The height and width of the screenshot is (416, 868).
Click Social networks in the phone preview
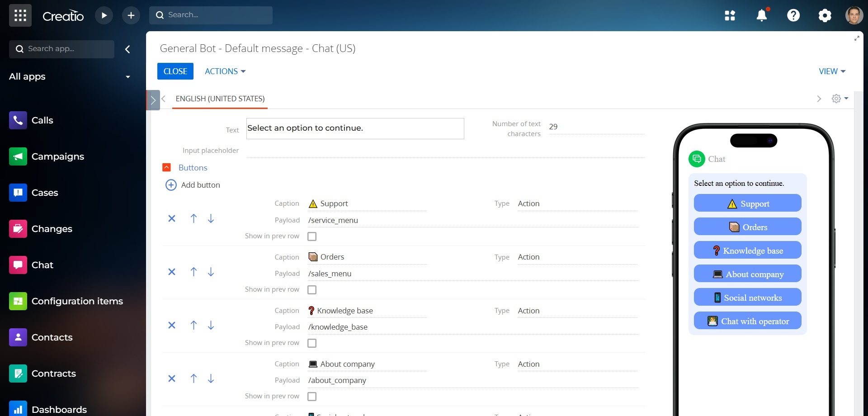point(748,297)
